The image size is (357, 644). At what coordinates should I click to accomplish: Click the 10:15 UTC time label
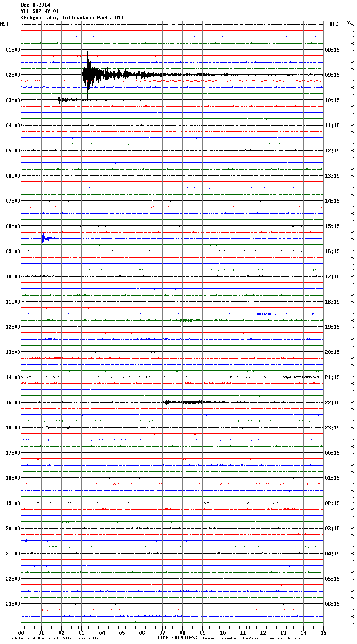click(x=332, y=100)
